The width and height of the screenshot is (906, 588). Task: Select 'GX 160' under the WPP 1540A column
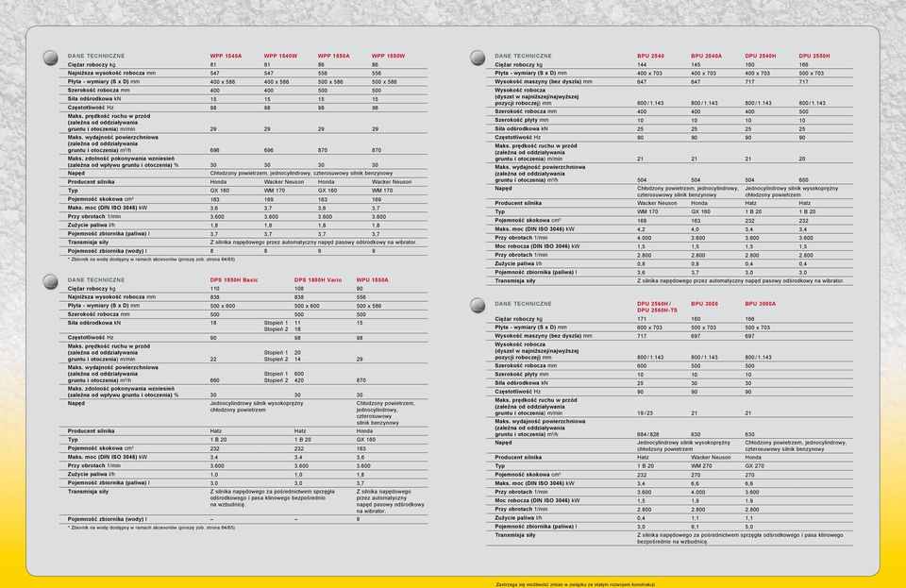(220, 191)
